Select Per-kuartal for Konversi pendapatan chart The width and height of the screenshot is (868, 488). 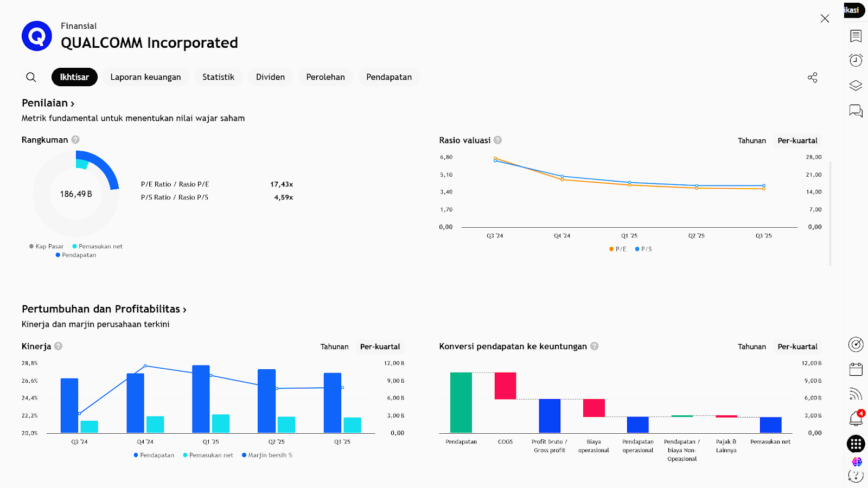tap(797, 346)
